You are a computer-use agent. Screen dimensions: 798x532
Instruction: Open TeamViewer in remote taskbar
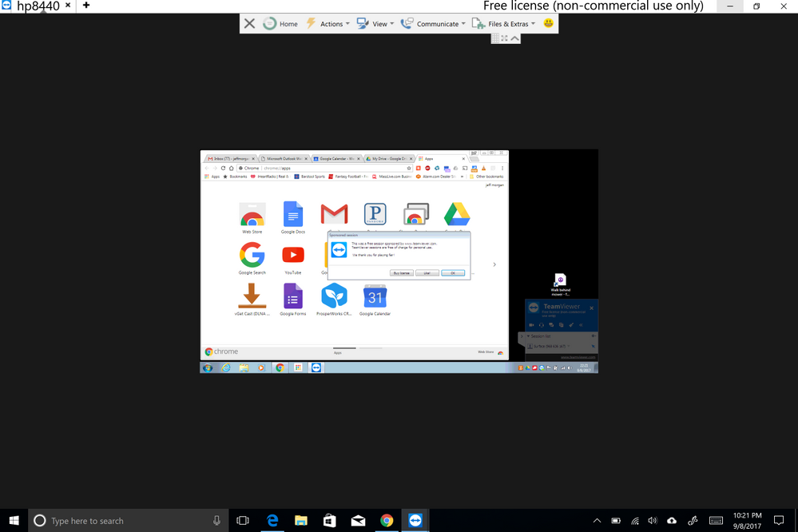(x=316, y=367)
